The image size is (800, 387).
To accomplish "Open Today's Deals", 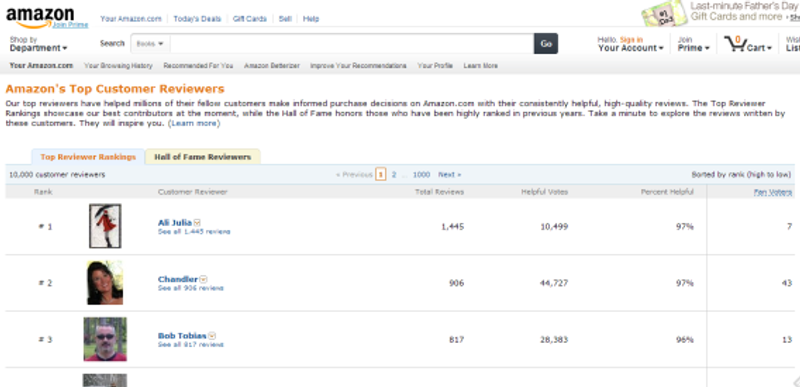I will coord(197,19).
